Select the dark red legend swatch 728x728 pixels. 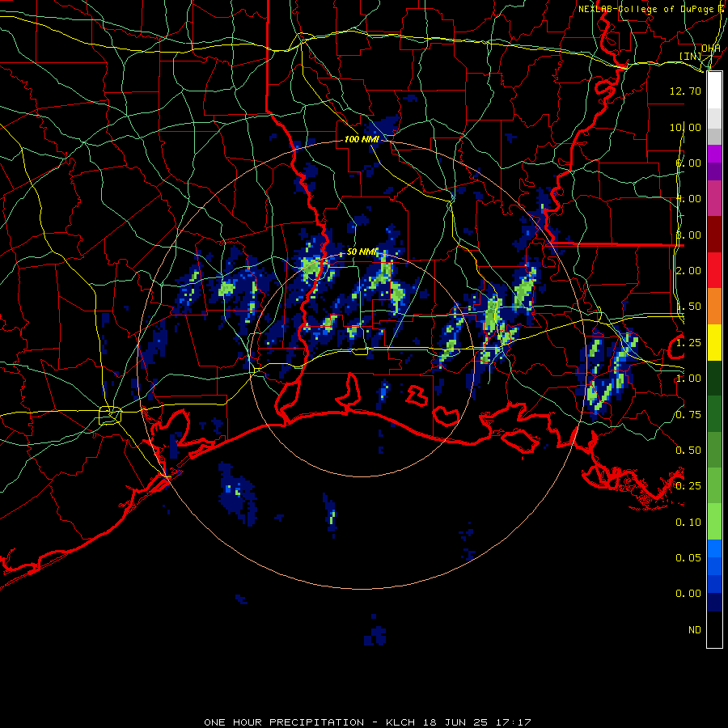pyautogui.click(x=714, y=235)
